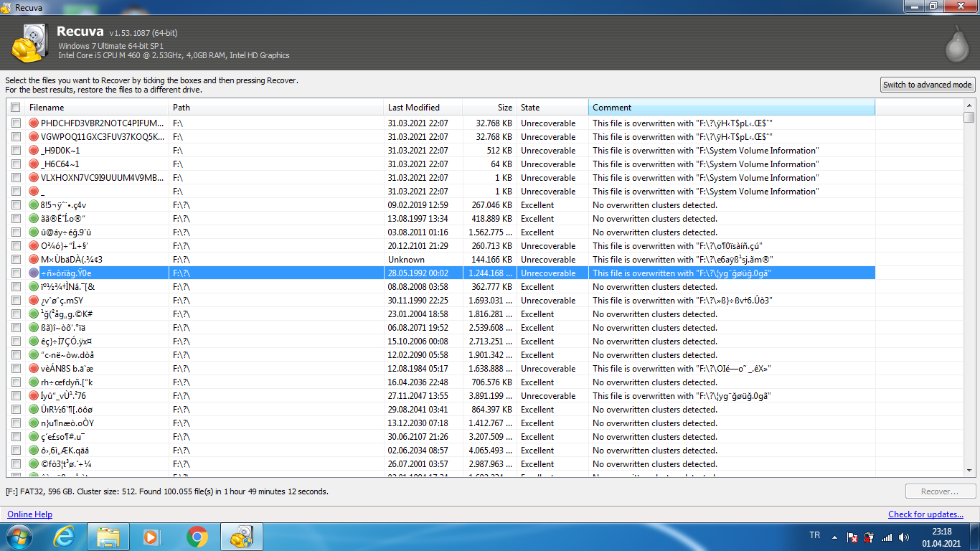Launch Google Chrome from the taskbar
The width and height of the screenshot is (980, 551).
pos(197,537)
